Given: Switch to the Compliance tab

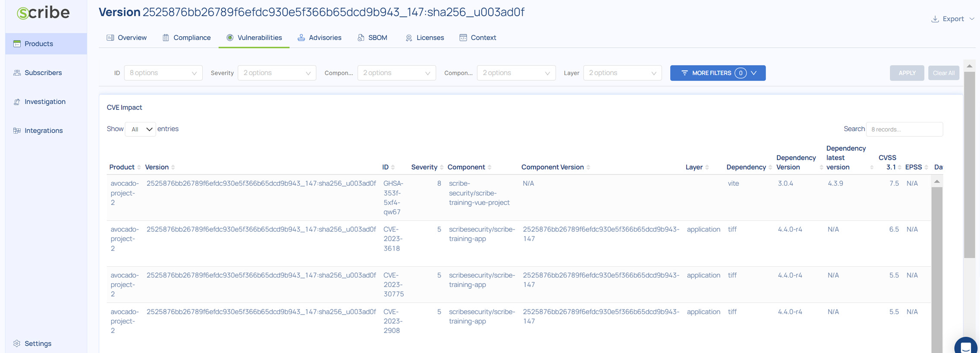Looking at the screenshot, I should 186,37.
